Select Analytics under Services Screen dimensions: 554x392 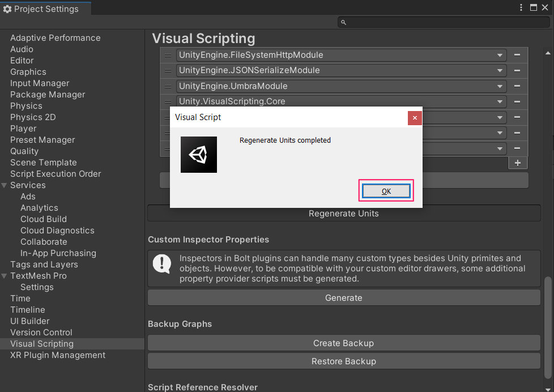point(39,208)
